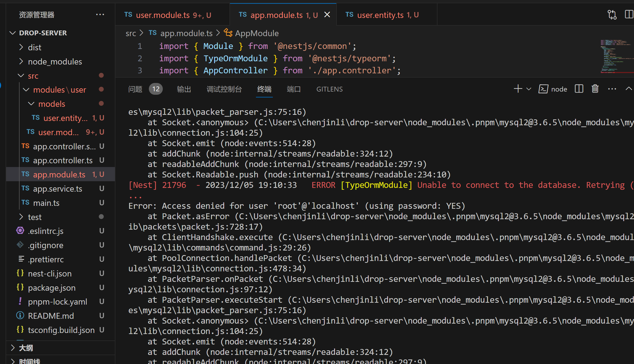Click the app.module.ts breadcrumb segment
The height and width of the screenshot is (364, 634).
tap(186, 33)
